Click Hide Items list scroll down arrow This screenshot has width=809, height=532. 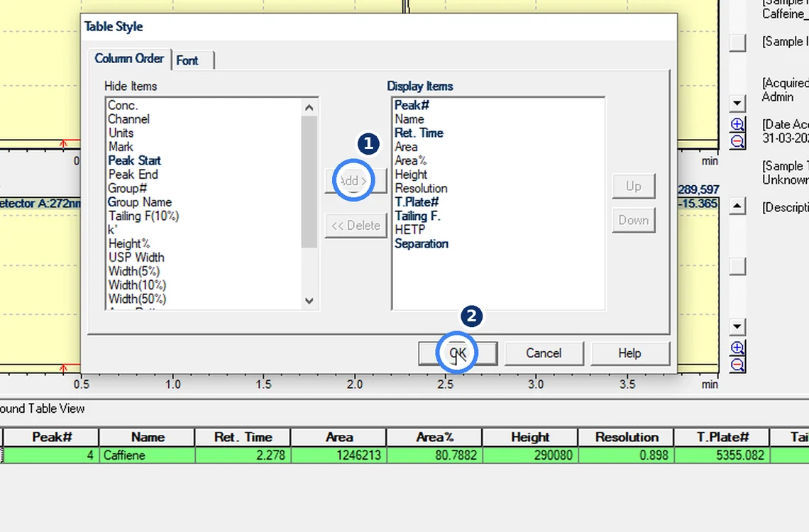[x=309, y=301]
